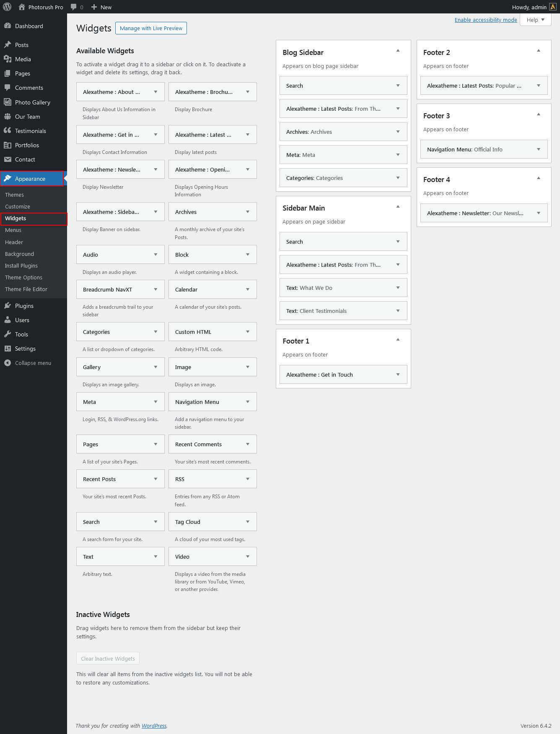Image resolution: width=560 pixels, height=734 pixels.
Task: Expand Get in Touch widget in Footer 1
Action: [x=398, y=375]
